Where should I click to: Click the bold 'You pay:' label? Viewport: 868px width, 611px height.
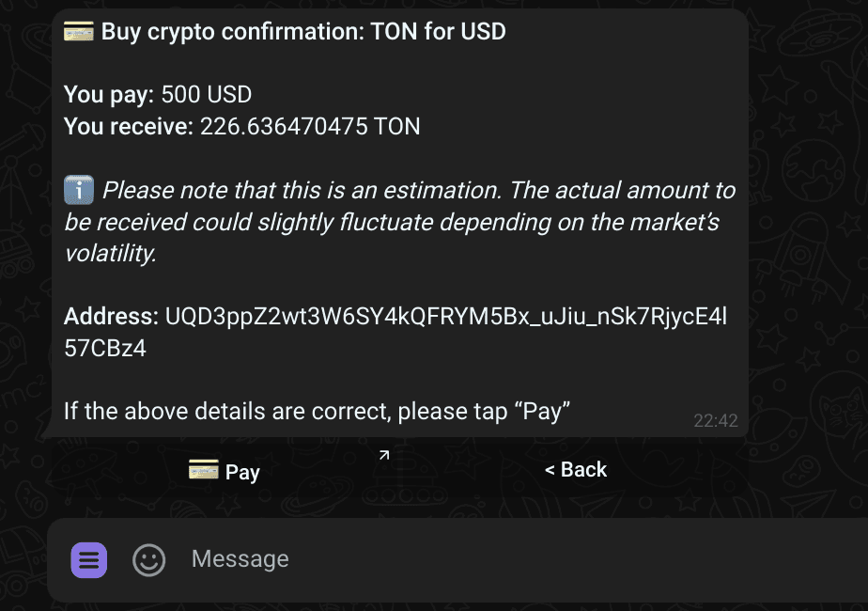(109, 95)
